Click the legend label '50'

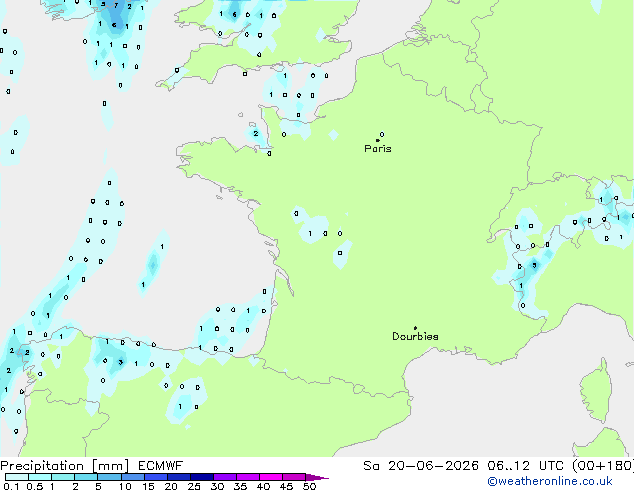tap(310, 486)
